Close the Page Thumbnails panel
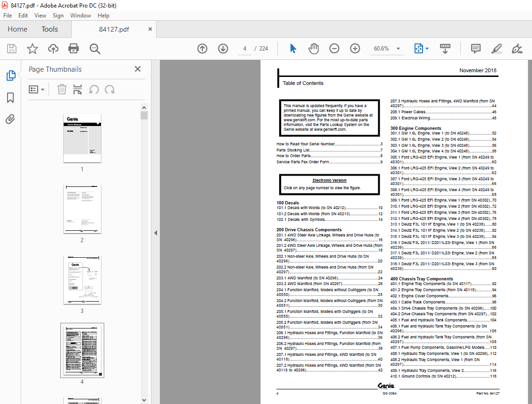The width and height of the screenshot is (532, 404). coord(137,69)
